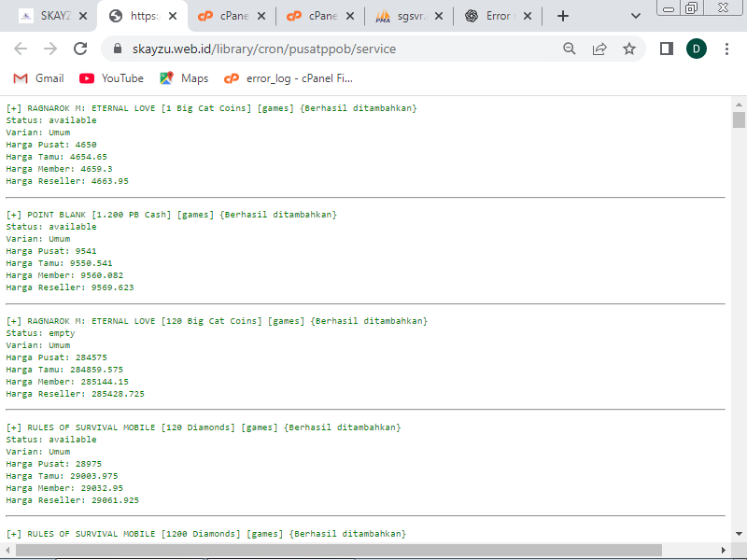Open the YouTube bookmark
Image resolution: width=747 pixels, height=560 pixels.
tap(111, 78)
